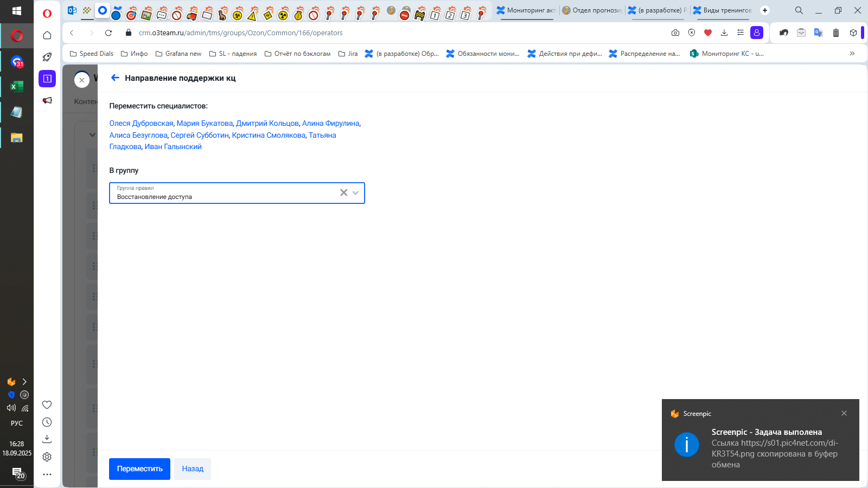Open the Jira bookmark folder
The image size is (868, 488).
point(348,54)
